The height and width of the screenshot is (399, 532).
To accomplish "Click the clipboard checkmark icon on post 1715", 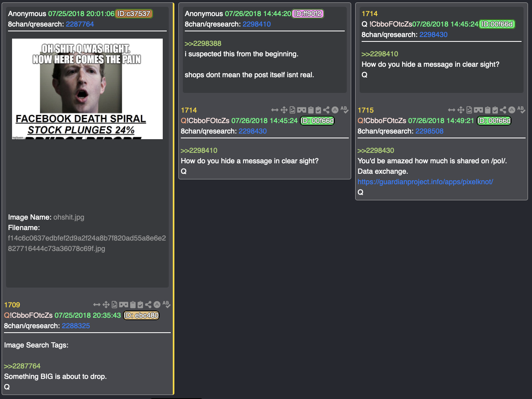I will pyautogui.click(x=495, y=110).
